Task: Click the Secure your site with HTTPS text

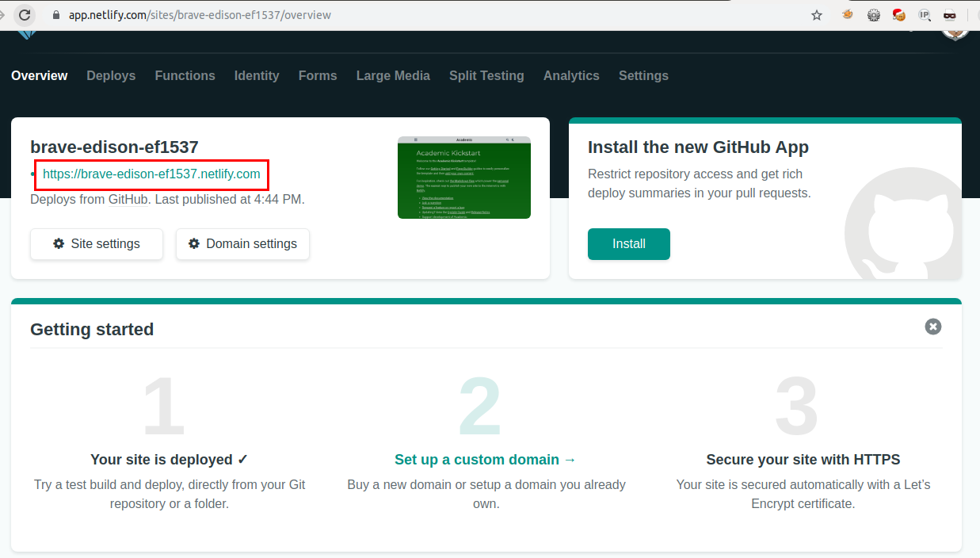Action: (803, 460)
